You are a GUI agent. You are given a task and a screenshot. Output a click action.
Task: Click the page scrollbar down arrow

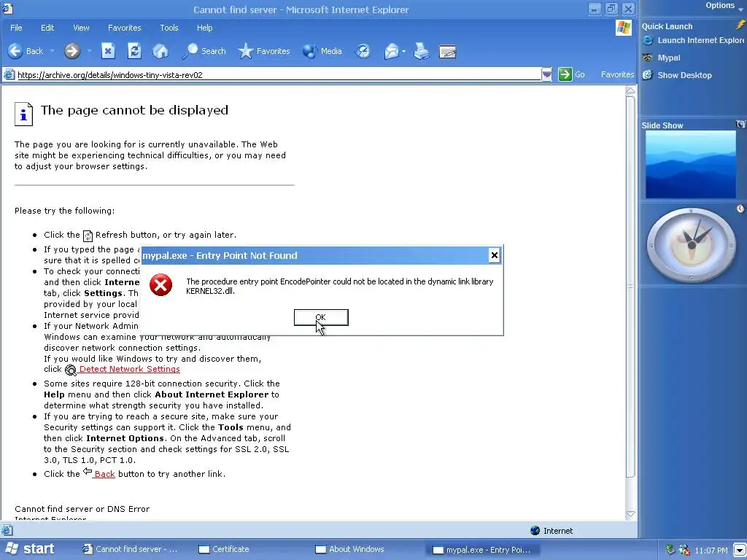[630, 514]
